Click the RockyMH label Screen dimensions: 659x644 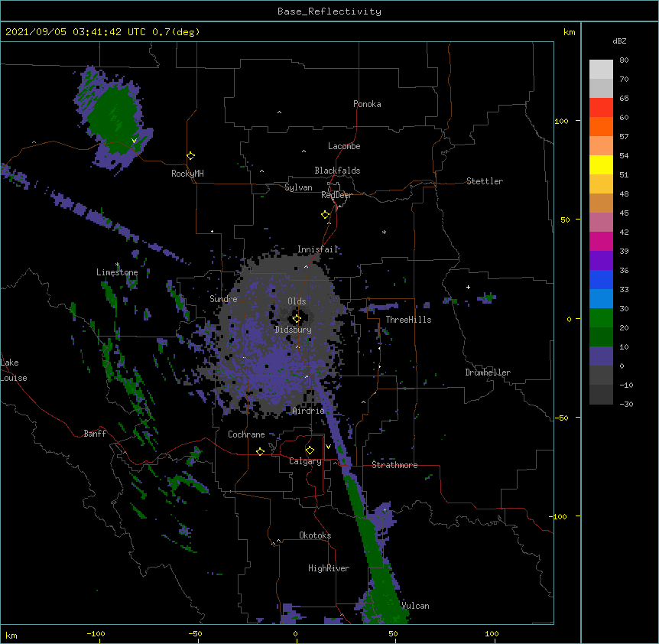pos(187,174)
